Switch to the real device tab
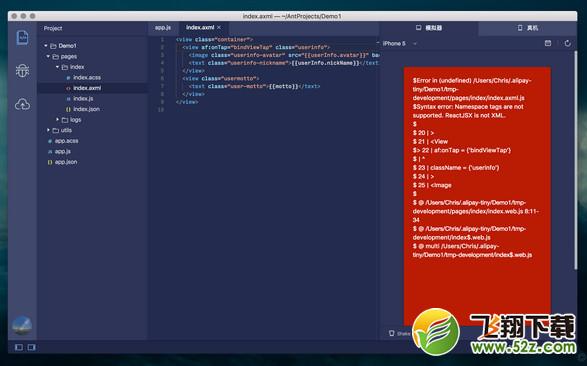587x366 pixels. (x=527, y=28)
